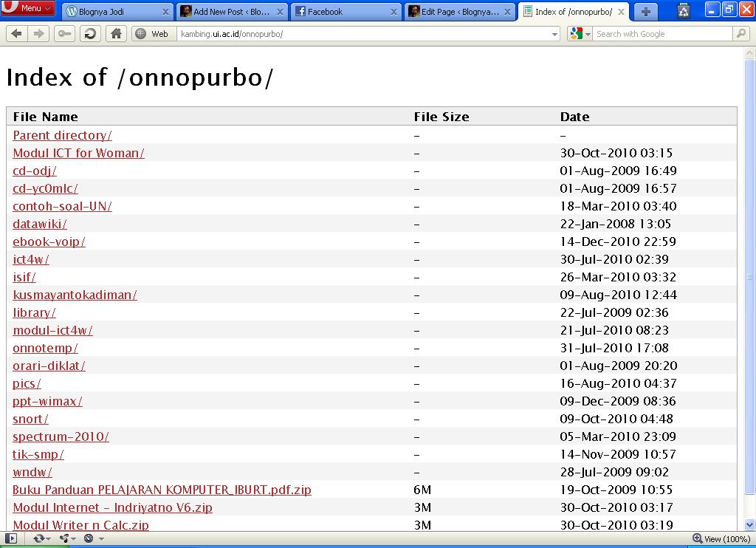The width and height of the screenshot is (756, 548).
Task: Open the snort/ folder link
Action: [30, 419]
